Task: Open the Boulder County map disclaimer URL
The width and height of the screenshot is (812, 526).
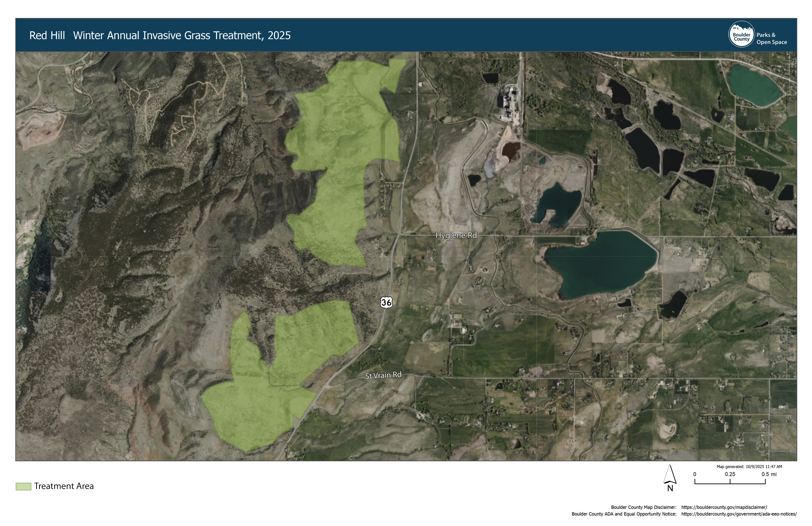Action: [x=724, y=507]
